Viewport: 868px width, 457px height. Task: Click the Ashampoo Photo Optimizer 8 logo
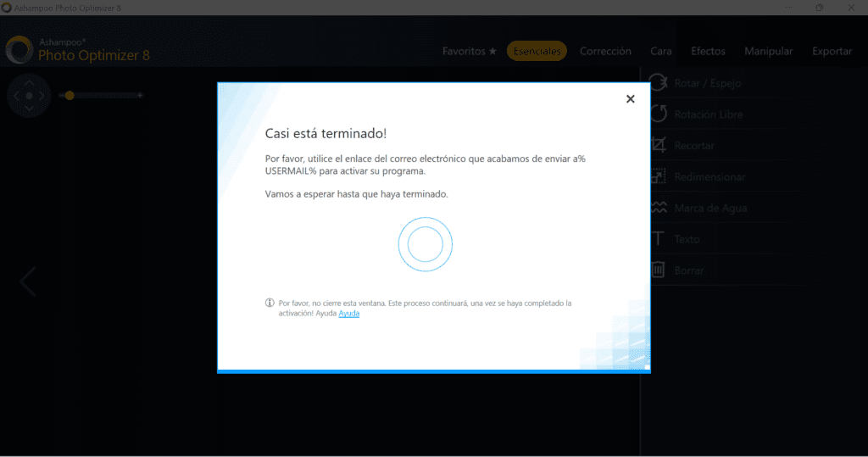[77, 50]
